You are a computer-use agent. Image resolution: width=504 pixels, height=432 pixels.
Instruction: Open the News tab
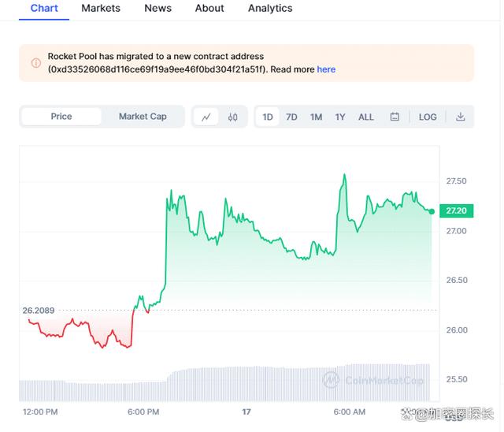coord(157,9)
